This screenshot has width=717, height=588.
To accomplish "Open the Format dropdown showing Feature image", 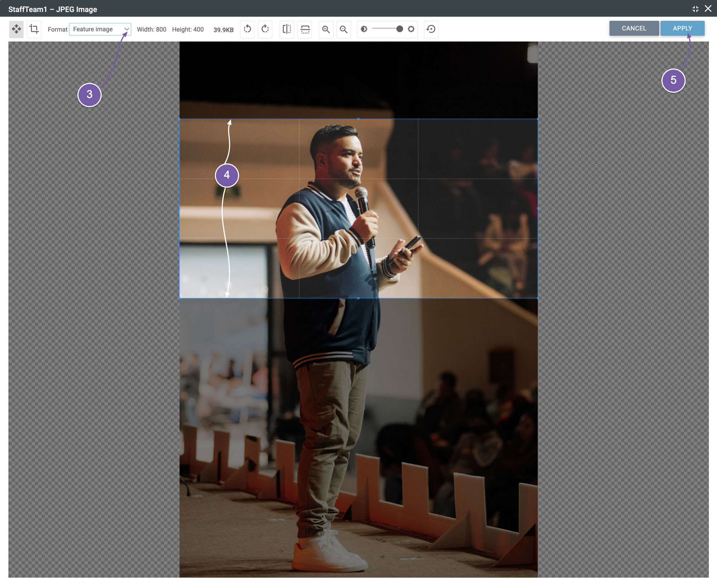I will coord(100,29).
